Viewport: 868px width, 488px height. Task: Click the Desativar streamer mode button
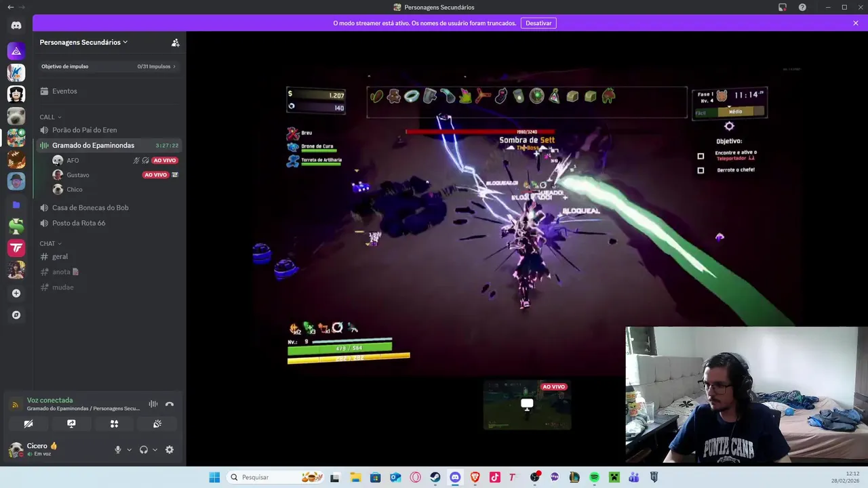click(538, 23)
